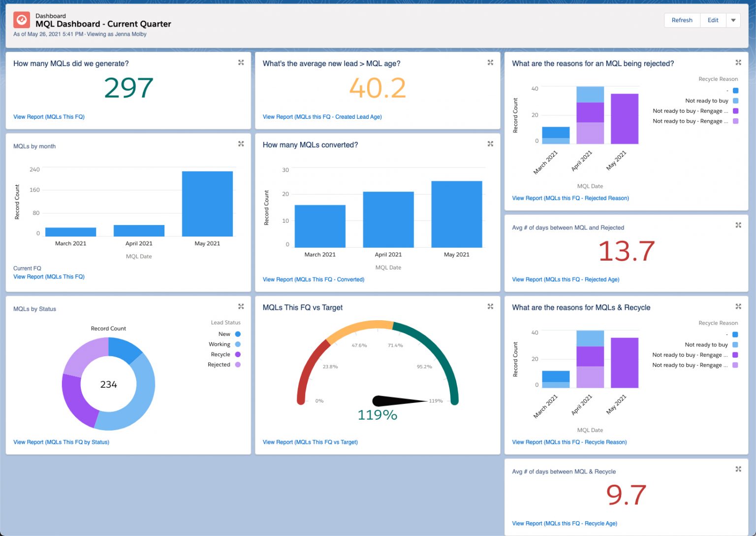Viewport: 756px width, 536px height.
Task: Click the Refresh button
Action: pos(682,20)
